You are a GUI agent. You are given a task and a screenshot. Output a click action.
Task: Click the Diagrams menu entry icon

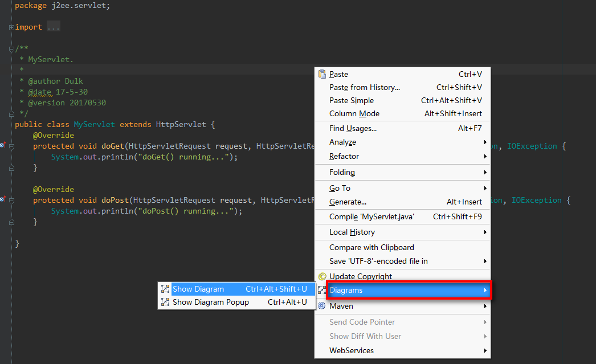click(321, 291)
